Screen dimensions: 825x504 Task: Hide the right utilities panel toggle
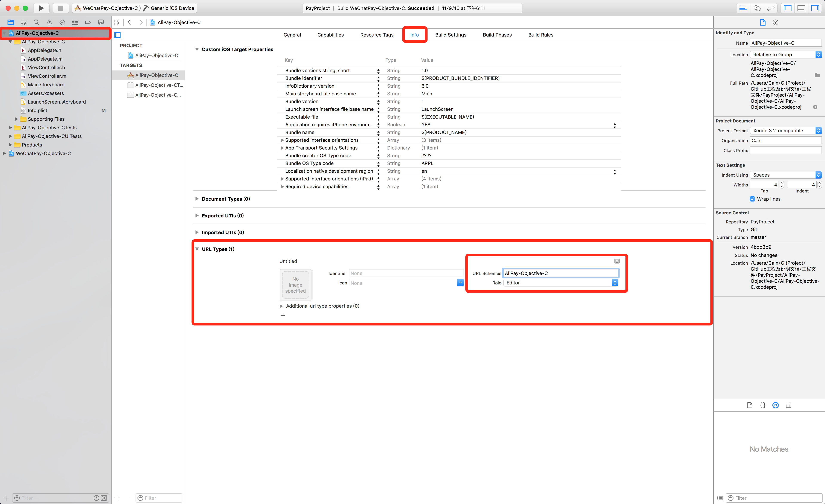815,8
